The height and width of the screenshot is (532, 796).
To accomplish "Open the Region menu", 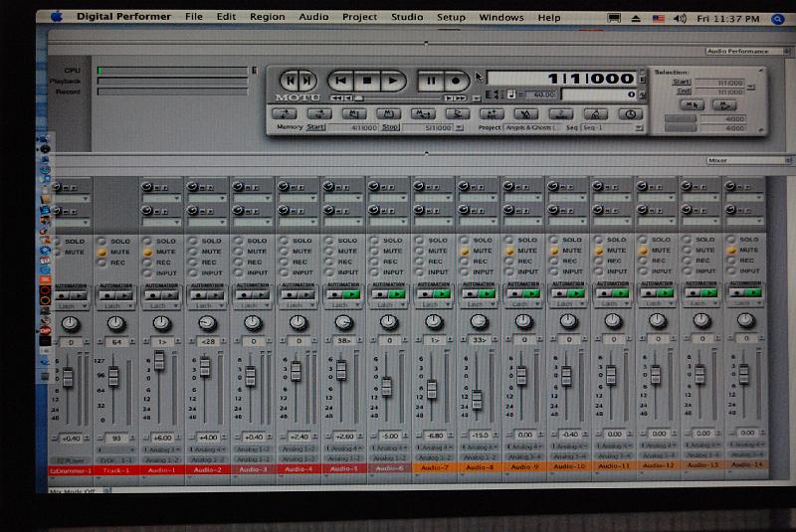I will (267, 17).
